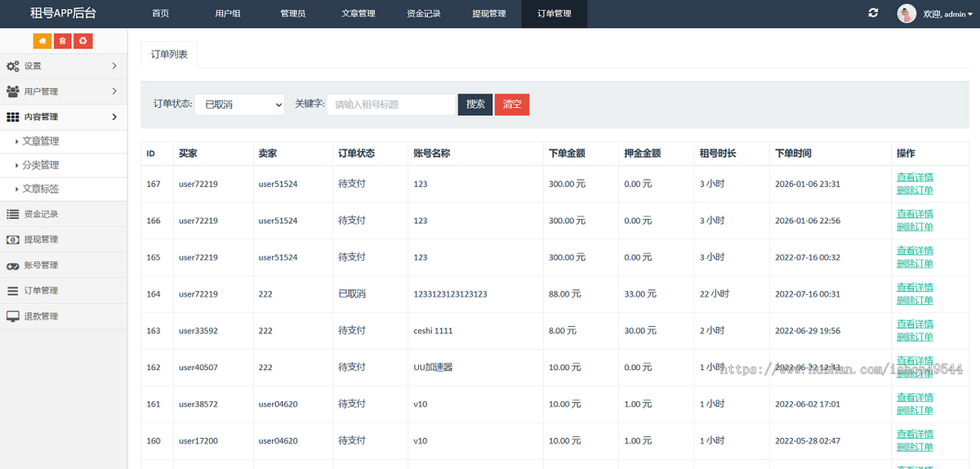Select the 订单列表 tab

coord(169,55)
